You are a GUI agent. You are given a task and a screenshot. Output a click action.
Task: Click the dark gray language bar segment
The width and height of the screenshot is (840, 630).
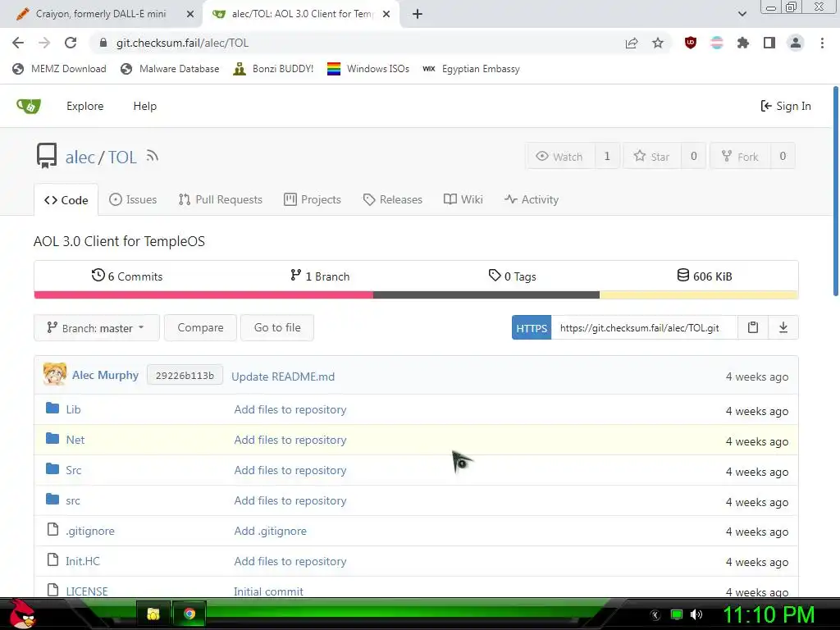486,295
